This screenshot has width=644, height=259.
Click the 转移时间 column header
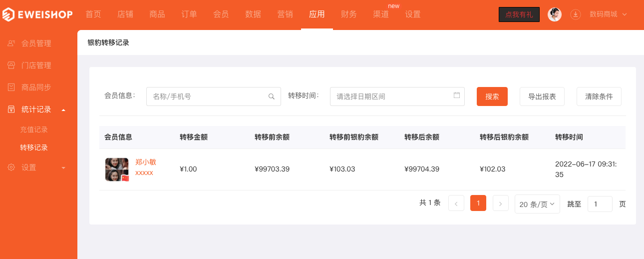(569, 137)
